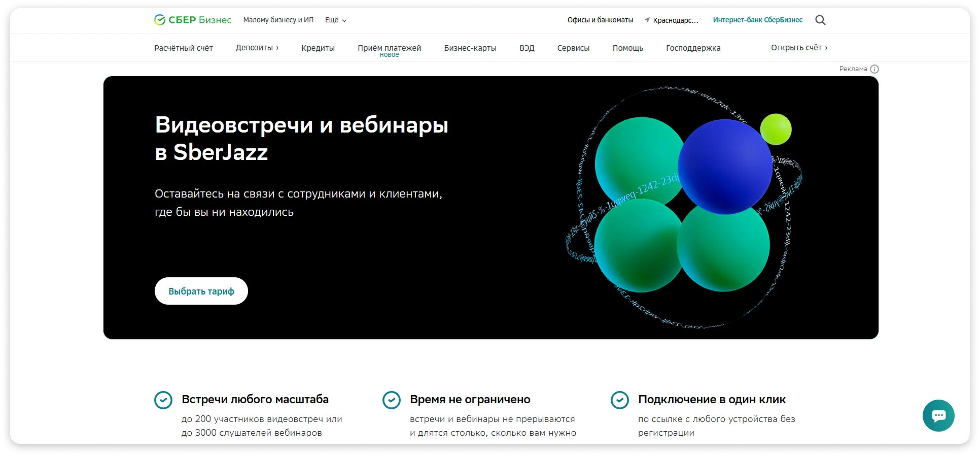
Task: Click the SberJazz spheres banner image
Action: 685,207
